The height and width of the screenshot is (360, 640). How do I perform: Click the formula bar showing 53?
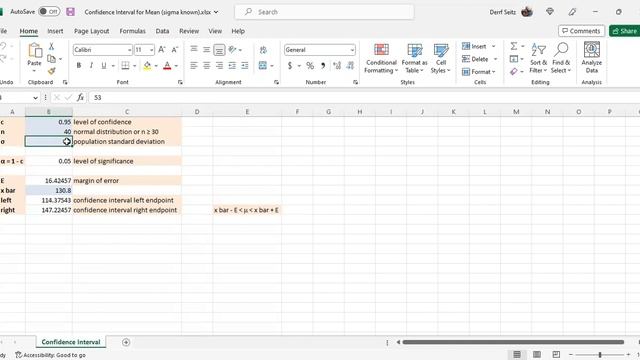363,97
